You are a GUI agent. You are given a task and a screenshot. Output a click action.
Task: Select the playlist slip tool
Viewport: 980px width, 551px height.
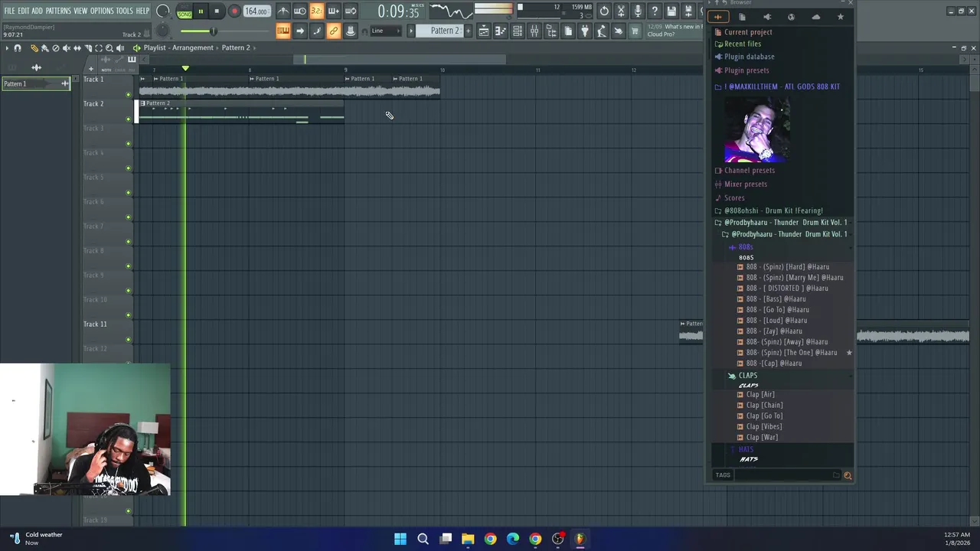[77, 48]
